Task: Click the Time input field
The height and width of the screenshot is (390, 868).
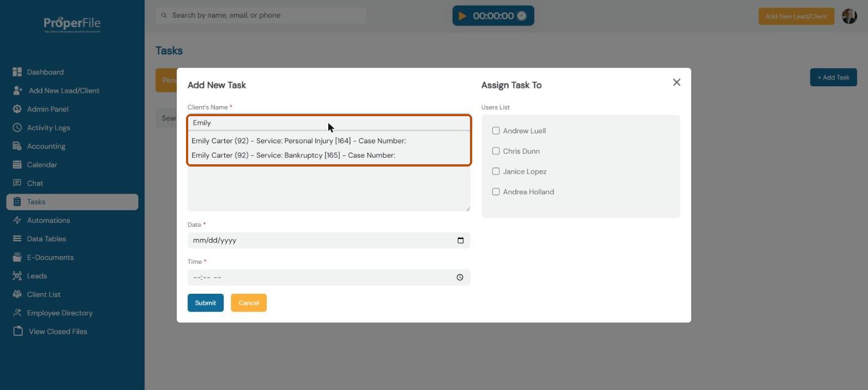Action: point(329,278)
